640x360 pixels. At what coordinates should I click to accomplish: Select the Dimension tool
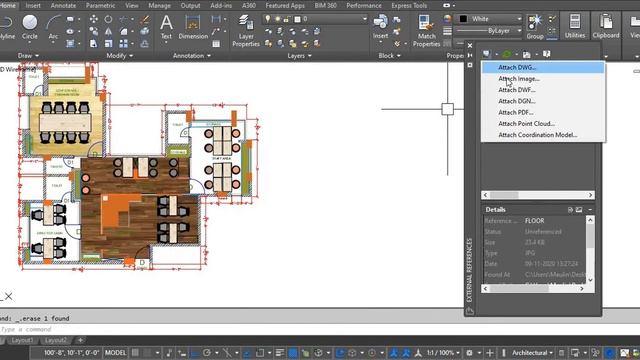pos(193,27)
